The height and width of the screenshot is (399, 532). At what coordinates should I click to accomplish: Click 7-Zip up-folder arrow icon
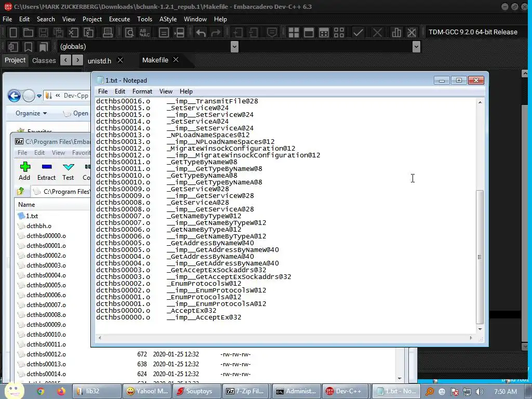[x=21, y=191]
